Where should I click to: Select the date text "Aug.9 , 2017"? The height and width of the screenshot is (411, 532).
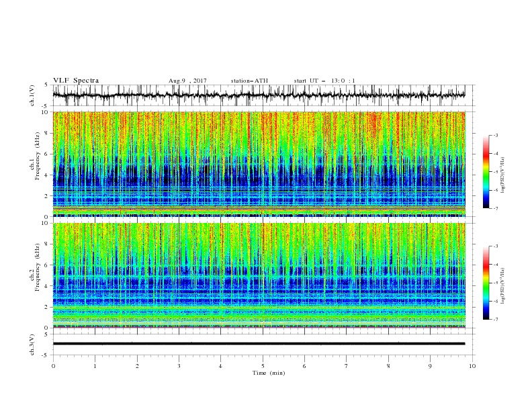187,81
